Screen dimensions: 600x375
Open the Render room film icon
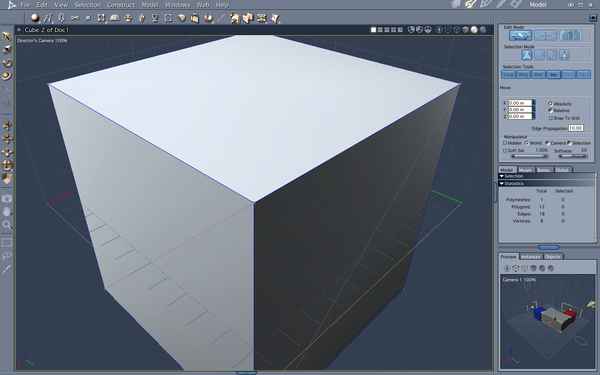(516, 4)
